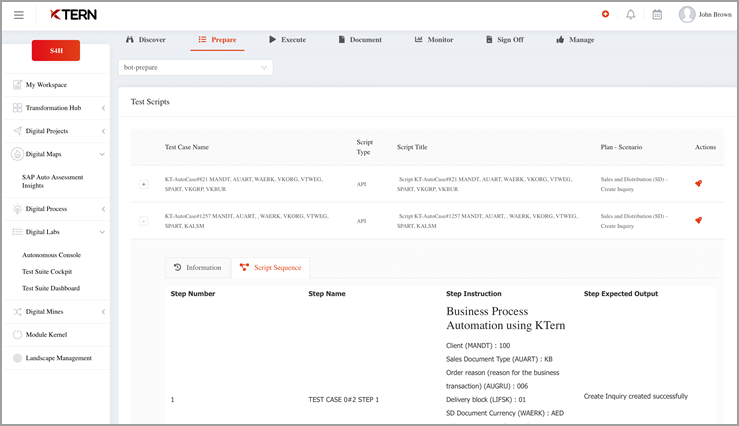Open Test Suite Dashboard
739x426 pixels.
[x=51, y=288]
